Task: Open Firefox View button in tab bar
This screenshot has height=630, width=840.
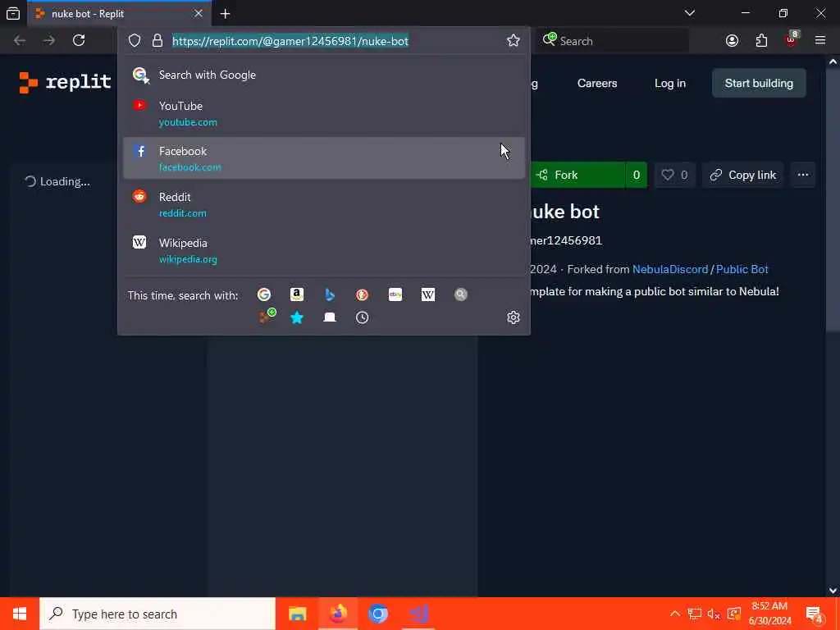Action: click(x=13, y=13)
